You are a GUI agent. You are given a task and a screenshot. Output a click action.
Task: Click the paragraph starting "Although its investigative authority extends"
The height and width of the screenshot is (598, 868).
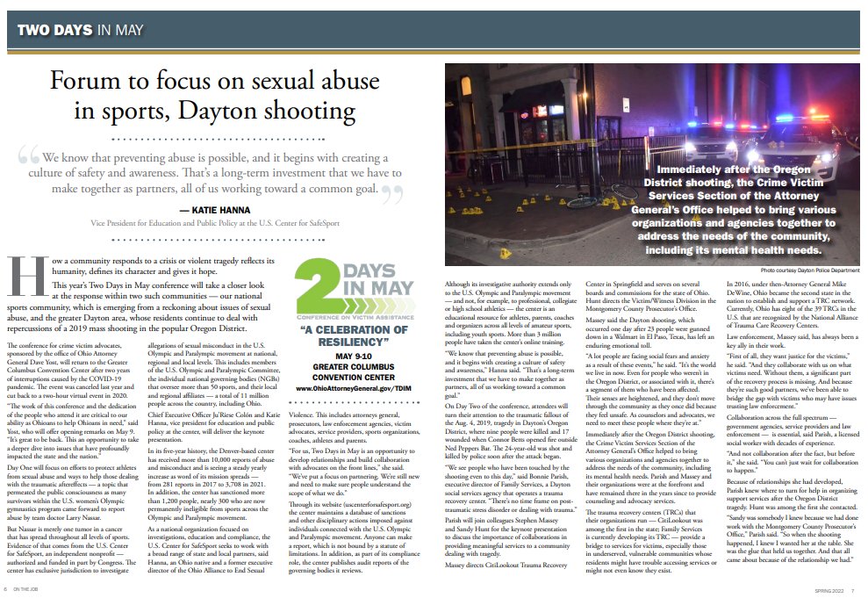click(511, 313)
